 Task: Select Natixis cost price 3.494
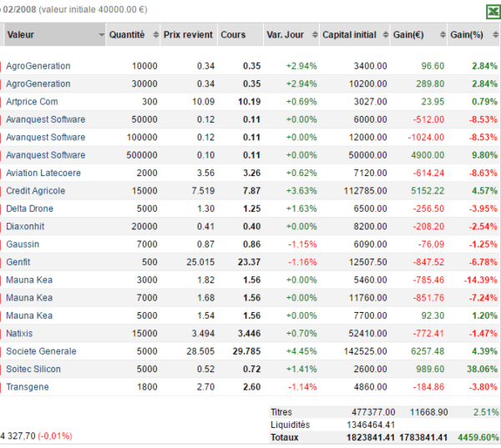point(203,334)
